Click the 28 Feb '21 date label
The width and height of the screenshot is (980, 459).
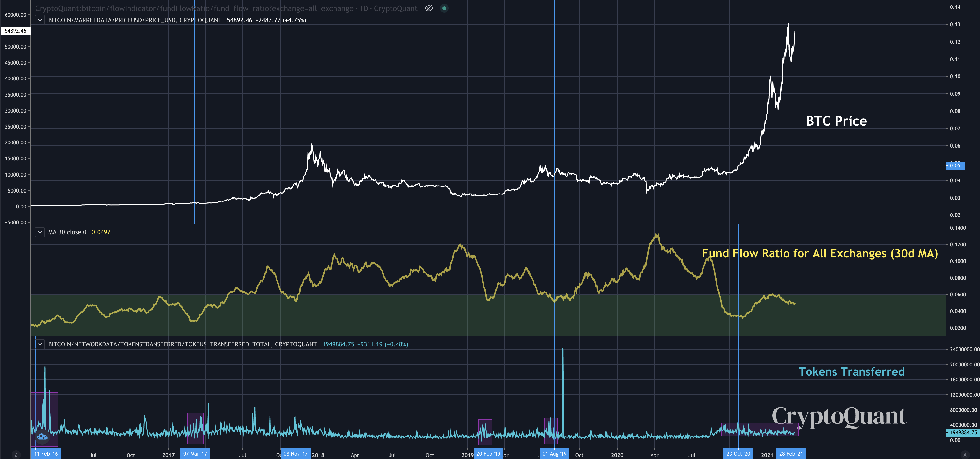click(x=791, y=454)
